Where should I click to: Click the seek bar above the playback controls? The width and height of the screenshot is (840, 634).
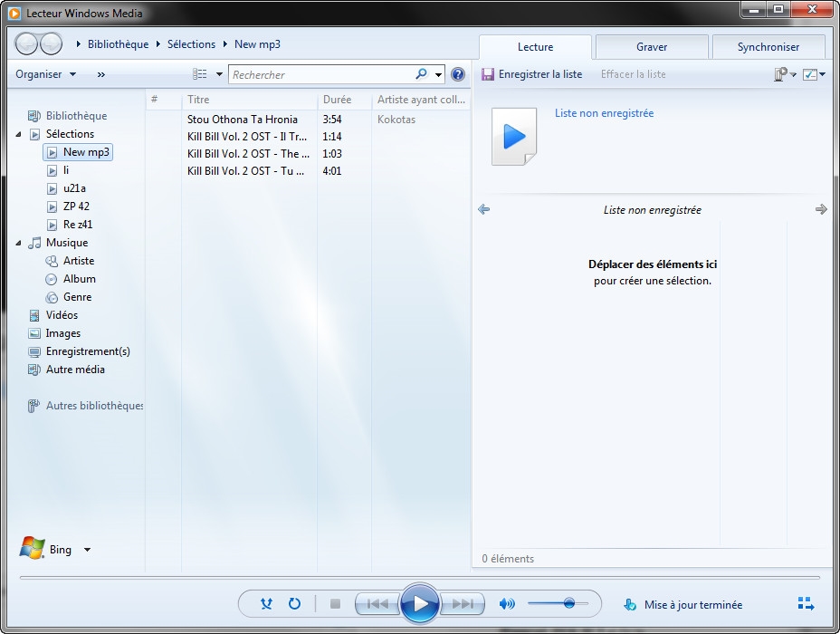click(420, 578)
